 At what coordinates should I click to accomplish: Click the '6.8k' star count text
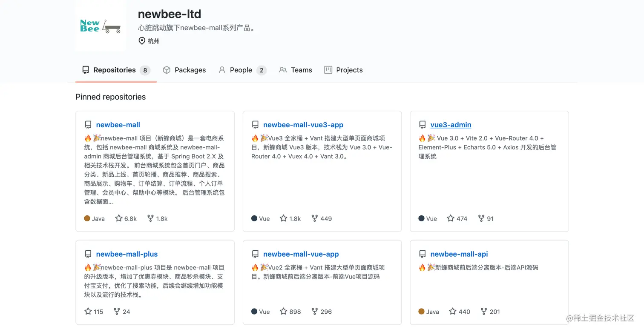[131, 219]
